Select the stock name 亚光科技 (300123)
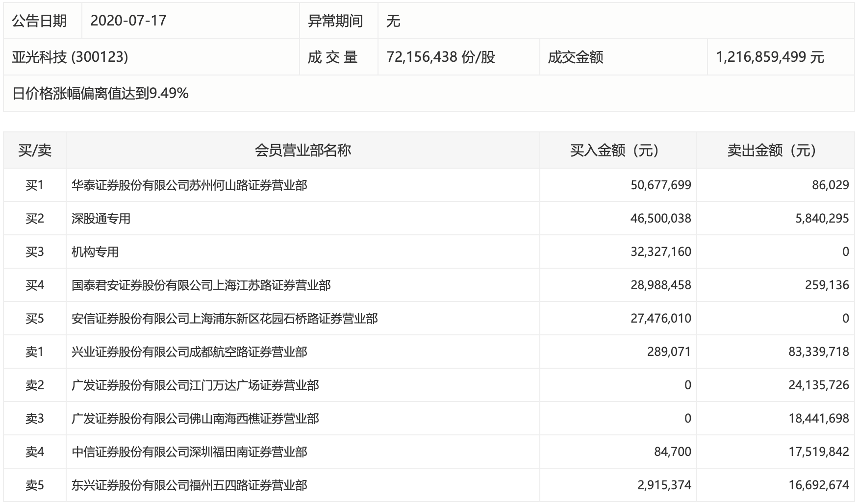Image resolution: width=858 pixels, height=504 pixels. (x=70, y=57)
